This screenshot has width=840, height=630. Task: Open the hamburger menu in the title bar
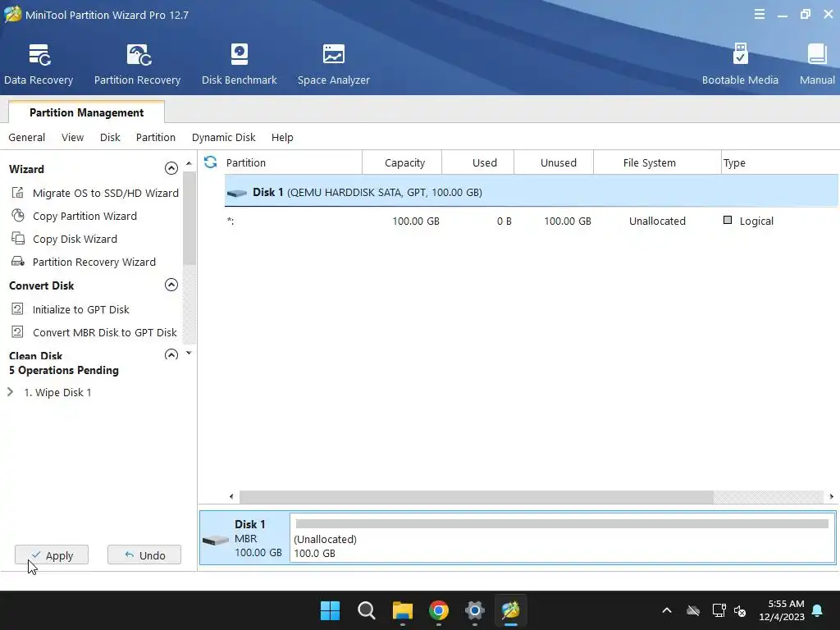(x=759, y=15)
